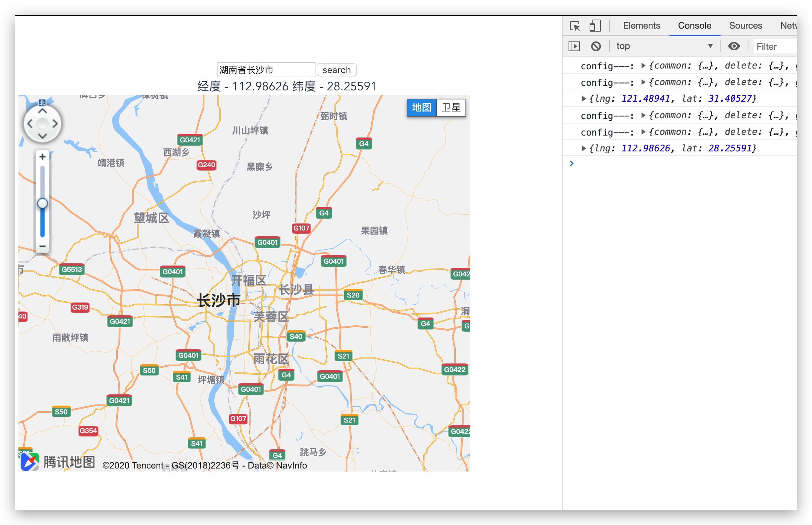This screenshot has height=525, width=812.
Task: Click the inspect element picker icon
Action: click(x=575, y=26)
